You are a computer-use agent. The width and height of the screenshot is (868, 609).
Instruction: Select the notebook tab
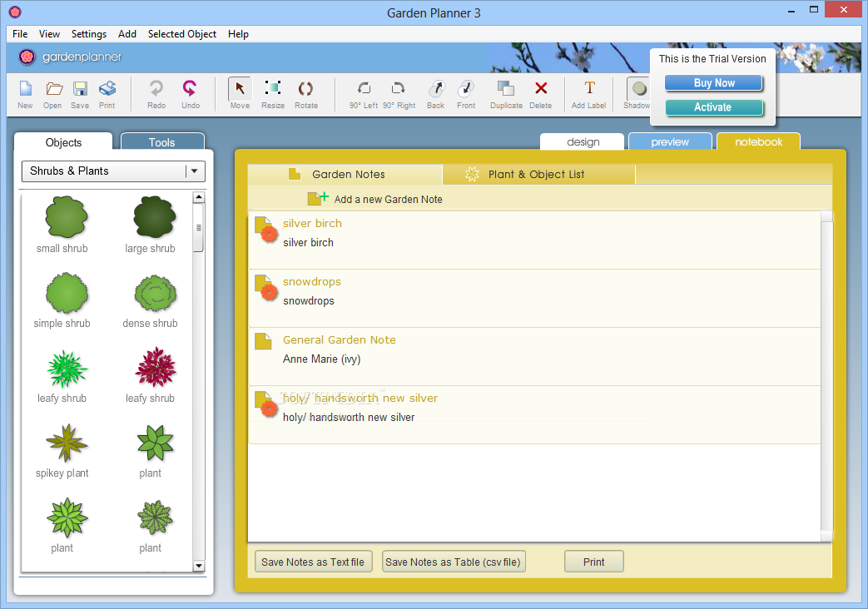758,141
